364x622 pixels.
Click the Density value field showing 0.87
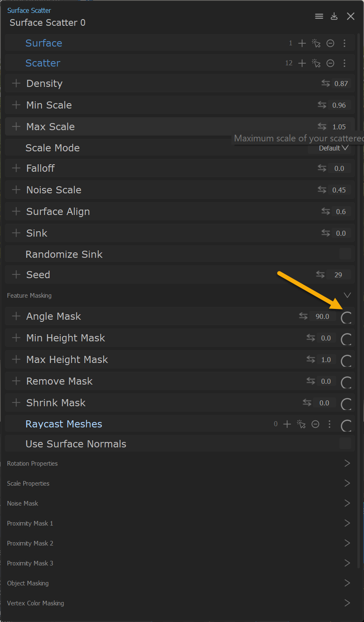point(341,83)
